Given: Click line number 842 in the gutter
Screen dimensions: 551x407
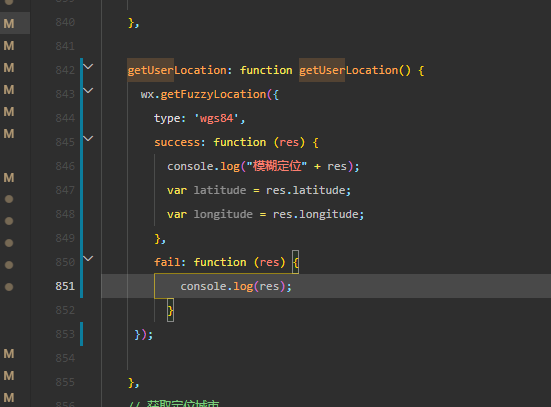Looking at the screenshot, I should pos(65,70).
